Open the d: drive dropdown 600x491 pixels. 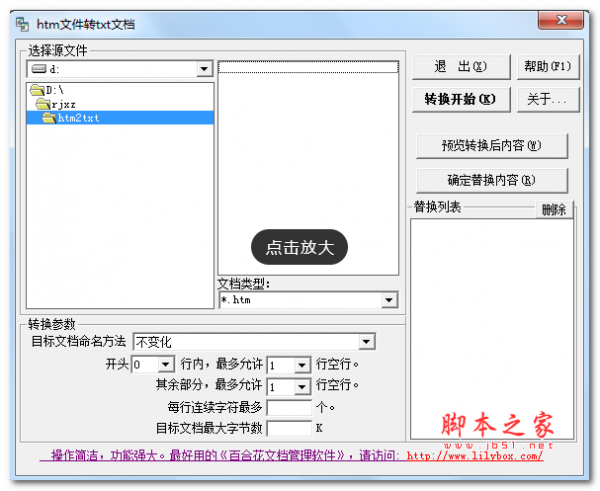coord(204,69)
